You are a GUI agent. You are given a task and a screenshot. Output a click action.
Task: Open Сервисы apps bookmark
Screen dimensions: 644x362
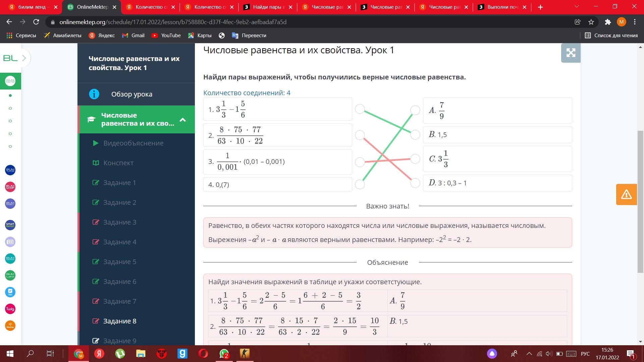point(21,35)
